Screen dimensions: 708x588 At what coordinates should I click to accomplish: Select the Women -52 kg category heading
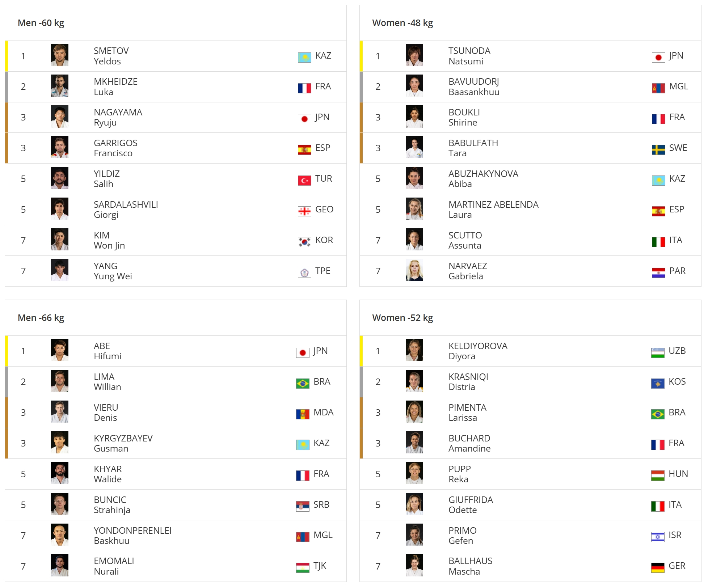tap(403, 318)
